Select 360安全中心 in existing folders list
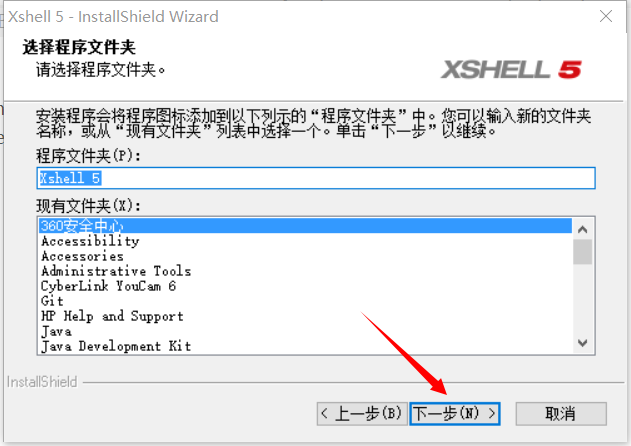631x446 pixels. pos(305,226)
